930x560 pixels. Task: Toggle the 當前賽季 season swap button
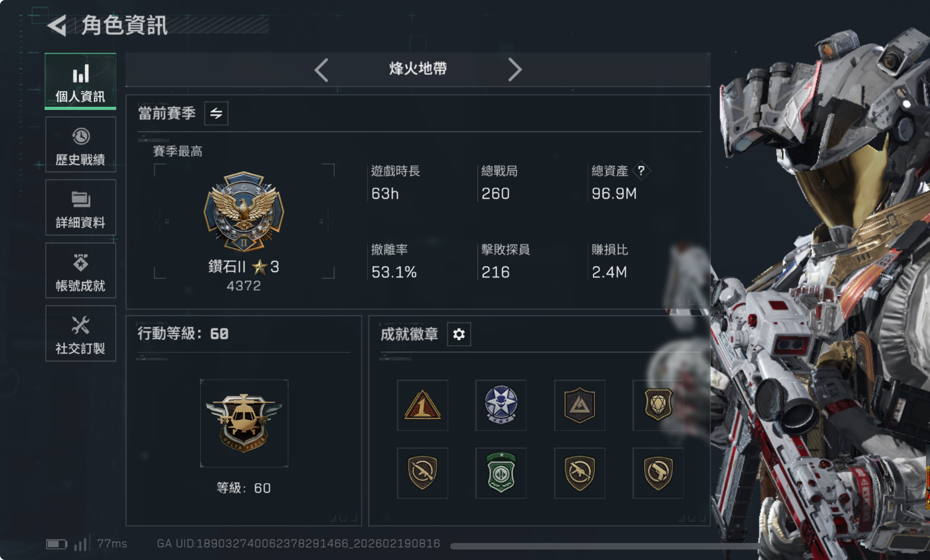216,113
